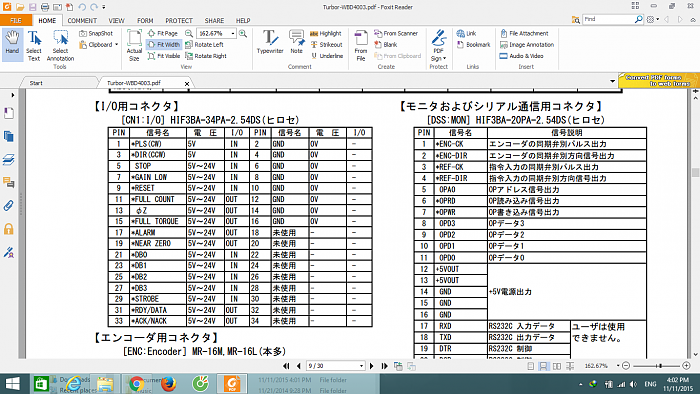The image size is (700, 394).
Task: Switch to the COMMENT ribbon tab
Action: click(x=82, y=21)
